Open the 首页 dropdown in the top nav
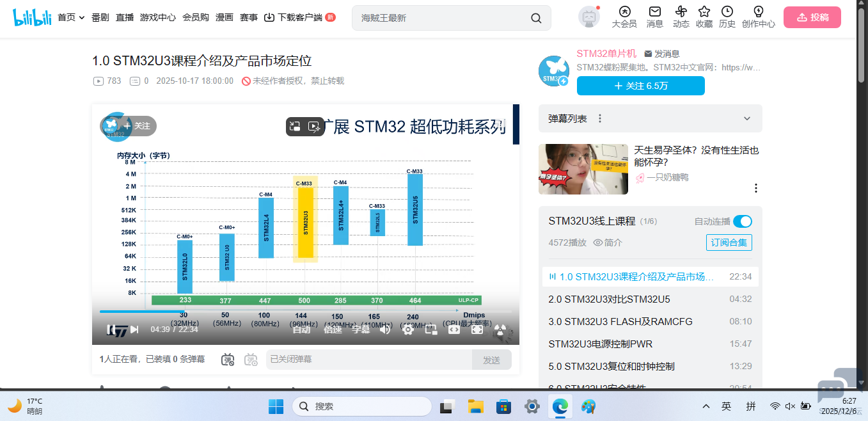The width and height of the screenshot is (868, 421). click(71, 18)
